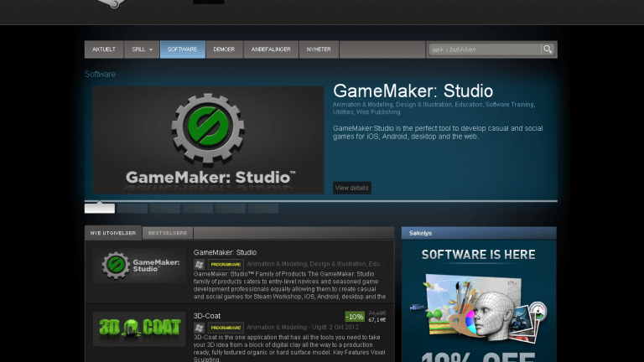Jump to the third carousel slide indicator
Viewport: 644px width, 362px height.
click(x=165, y=208)
